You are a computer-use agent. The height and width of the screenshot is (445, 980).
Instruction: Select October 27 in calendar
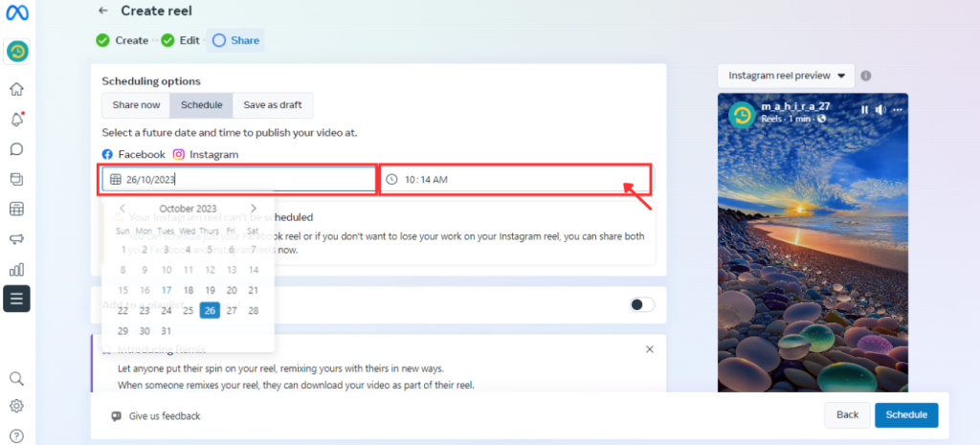tap(232, 311)
